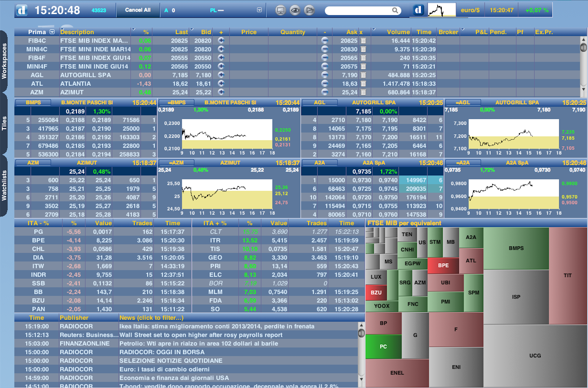Select the red BZU cell in heatmap
The width and height of the screenshot is (588, 388).
[x=376, y=293]
